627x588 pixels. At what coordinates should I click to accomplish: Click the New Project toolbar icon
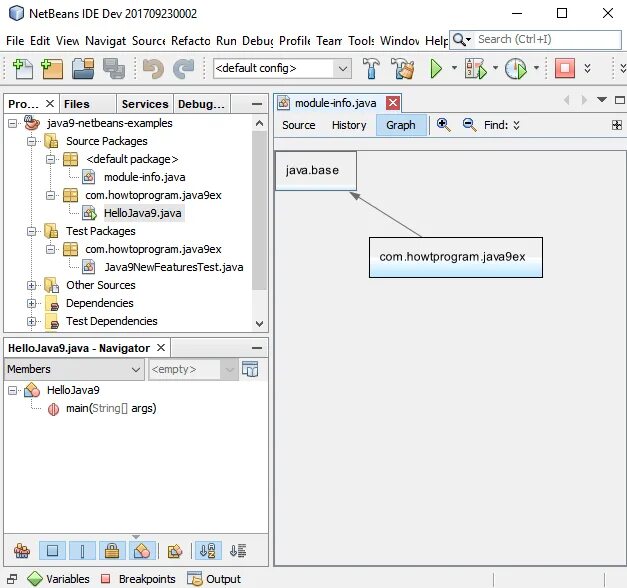click(52, 68)
